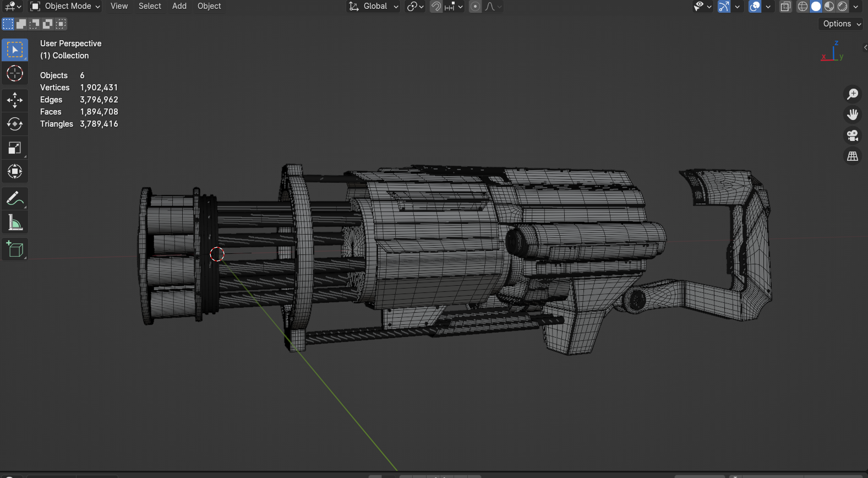Toggle X-ray view mode
The width and height of the screenshot is (868, 478).
click(x=785, y=7)
